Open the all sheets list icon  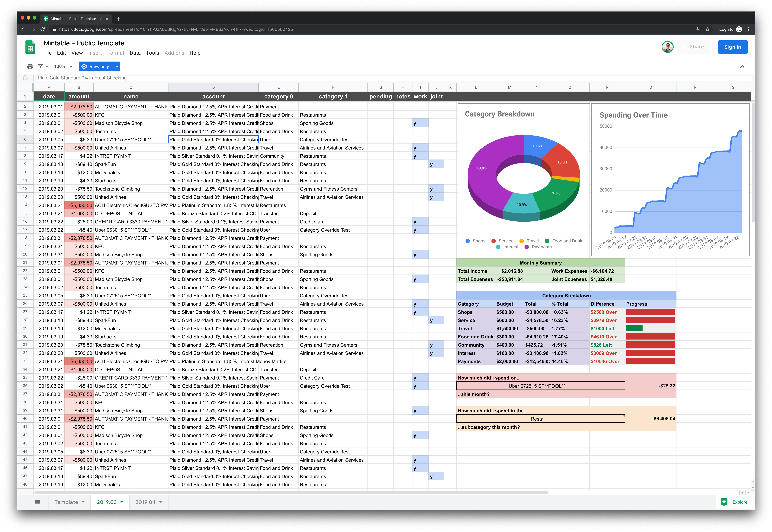pos(37,502)
